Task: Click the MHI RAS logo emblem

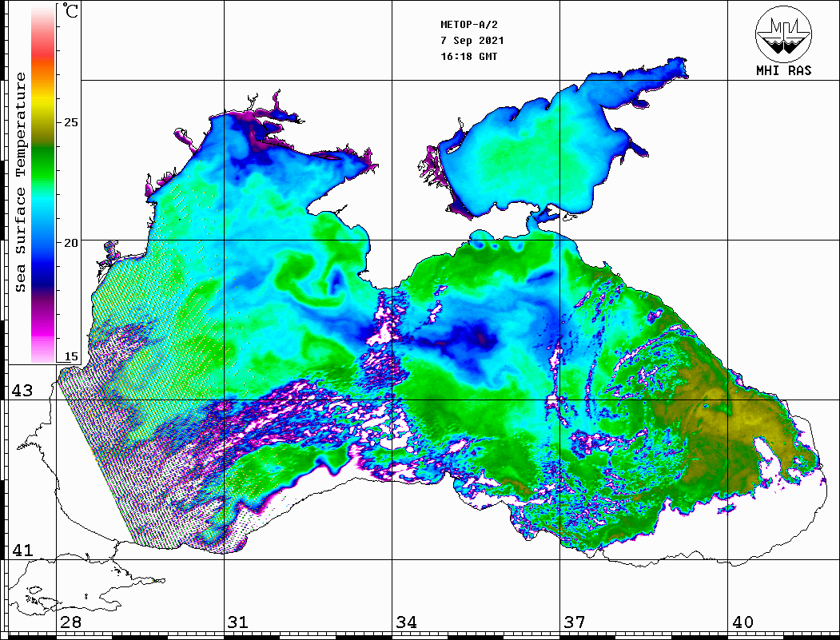Action: tap(783, 34)
